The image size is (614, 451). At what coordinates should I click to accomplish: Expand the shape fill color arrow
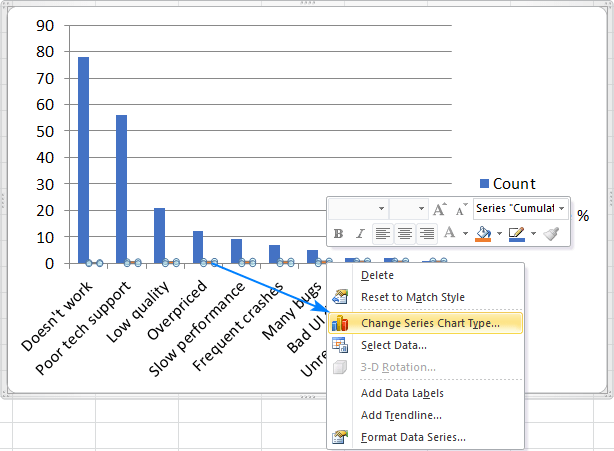pyautogui.click(x=497, y=234)
